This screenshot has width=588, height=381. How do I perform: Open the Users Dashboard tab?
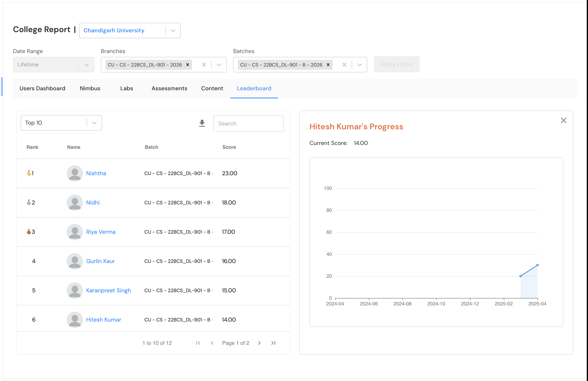pyautogui.click(x=42, y=88)
